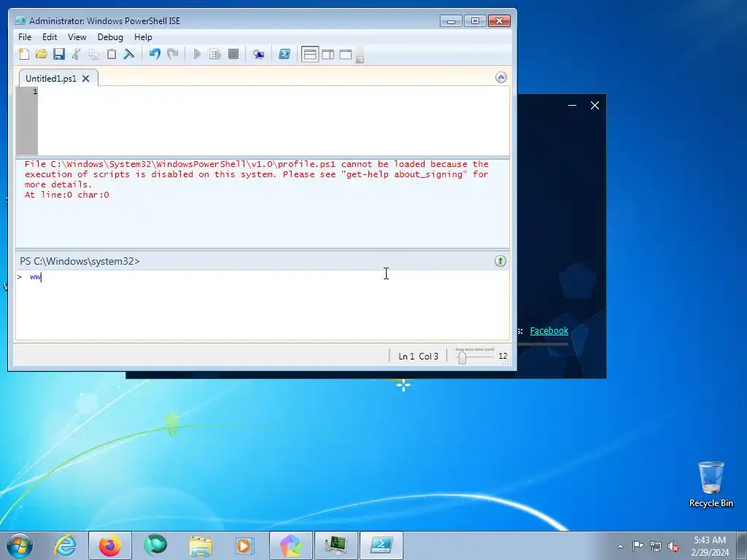The image size is (747, 560).
Task: Switch to the monitor app taskbar button
Action: tap(336, 545)
